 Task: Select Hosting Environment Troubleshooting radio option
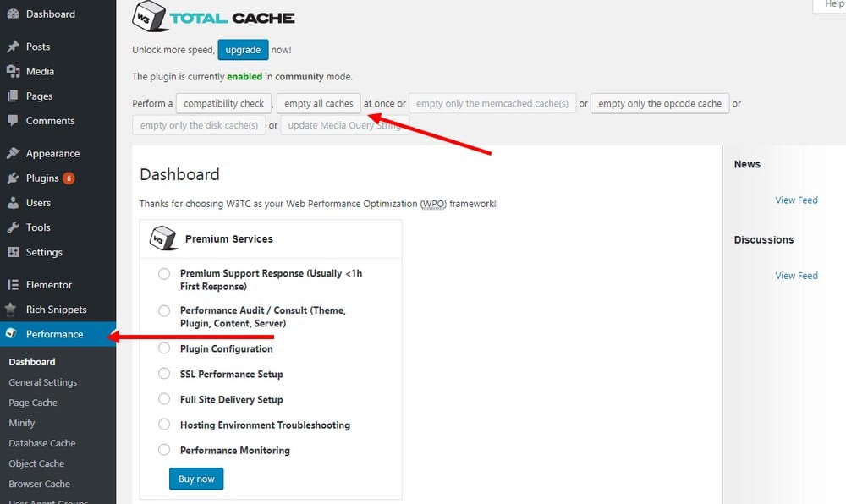pos(164,425)
